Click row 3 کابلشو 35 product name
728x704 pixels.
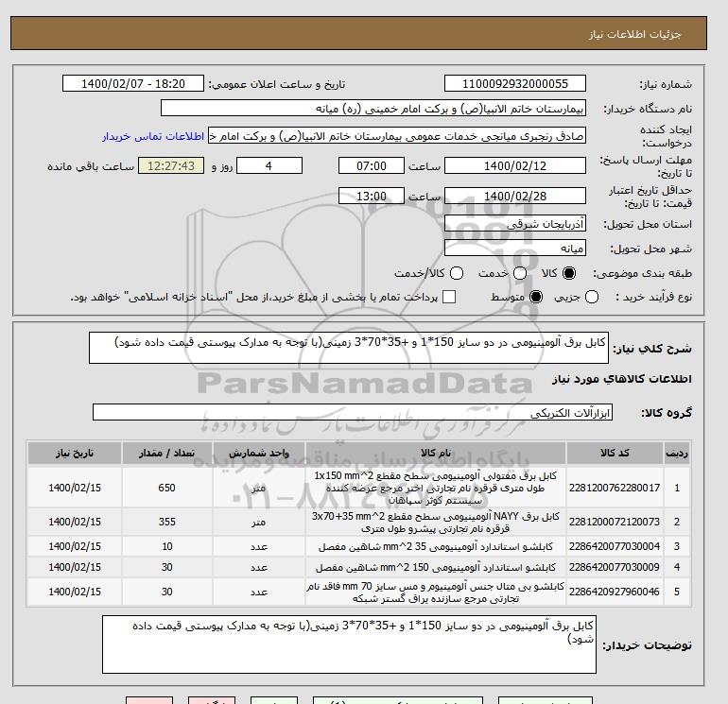436,547
